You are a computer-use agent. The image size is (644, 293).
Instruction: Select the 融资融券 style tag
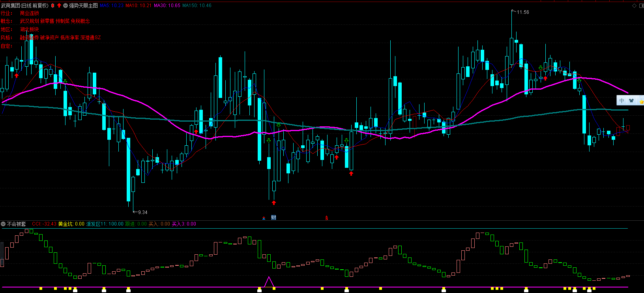click(x=30, y=38)
